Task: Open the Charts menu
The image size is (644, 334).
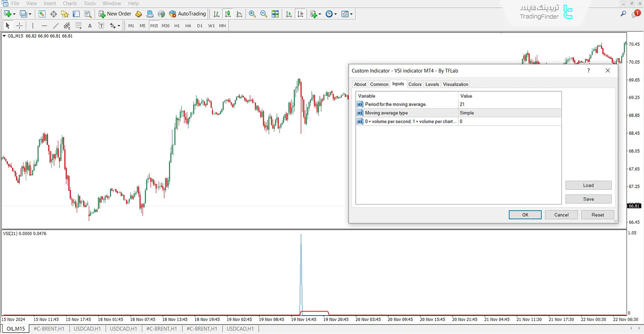Action: 69,3
